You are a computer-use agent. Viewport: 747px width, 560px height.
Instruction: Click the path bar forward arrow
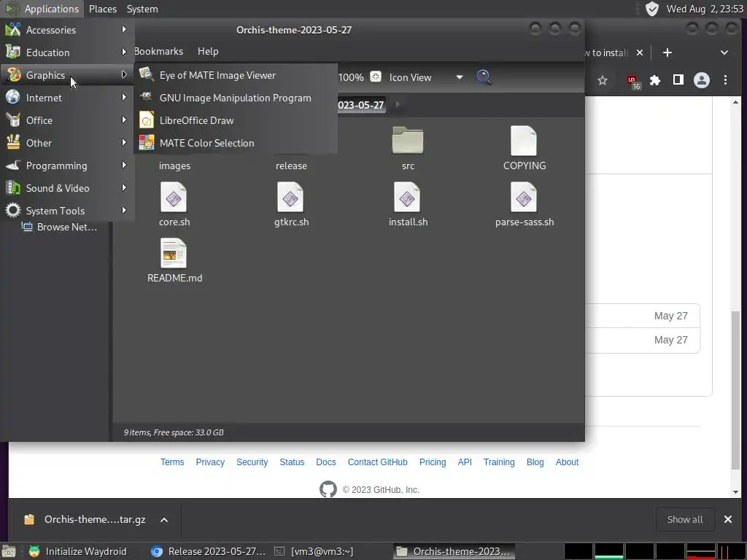tap(398, 104)
